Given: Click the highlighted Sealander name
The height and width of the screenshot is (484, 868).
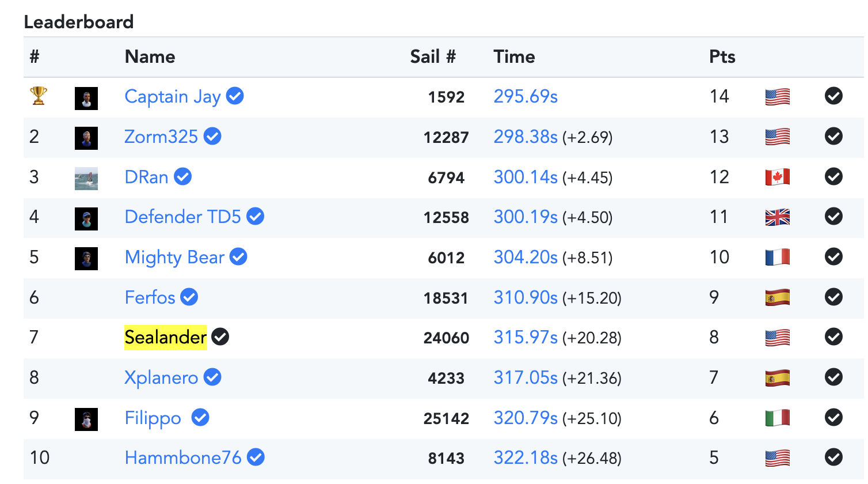Looking at the screenshot, I should [165, 337].
